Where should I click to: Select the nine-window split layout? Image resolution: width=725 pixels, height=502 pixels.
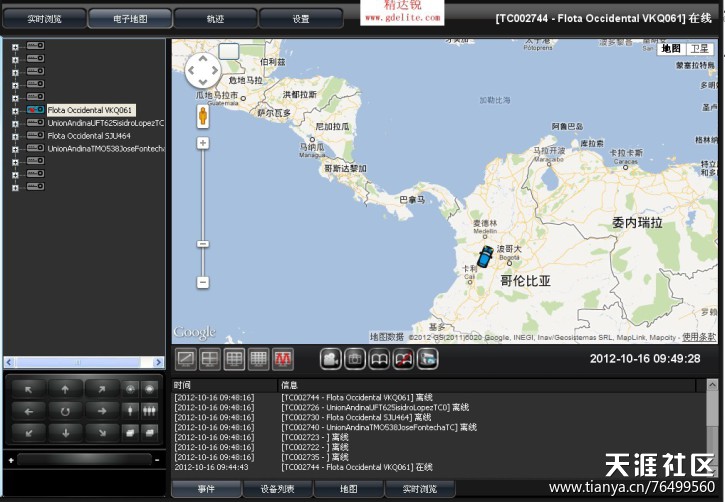click(234, 359)
